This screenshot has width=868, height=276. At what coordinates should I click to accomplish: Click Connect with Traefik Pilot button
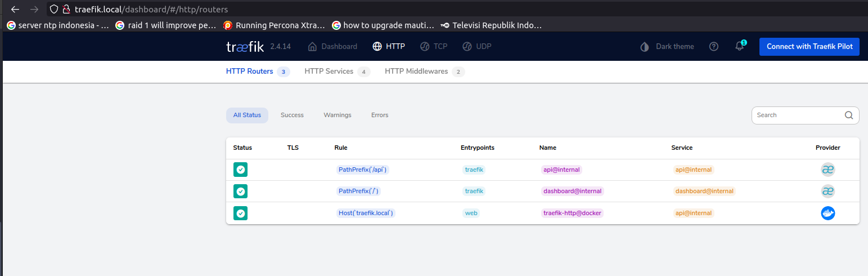click(809, 46)
